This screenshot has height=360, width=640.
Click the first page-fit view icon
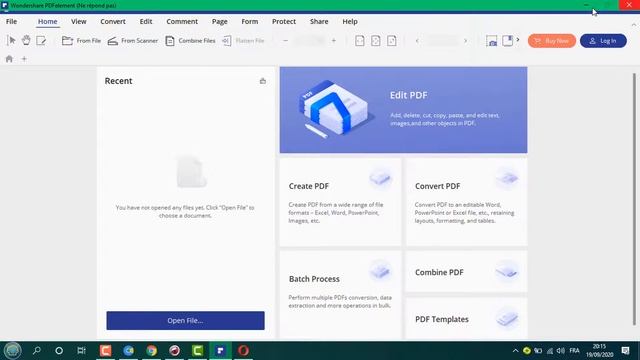click(x=360, y=40)
